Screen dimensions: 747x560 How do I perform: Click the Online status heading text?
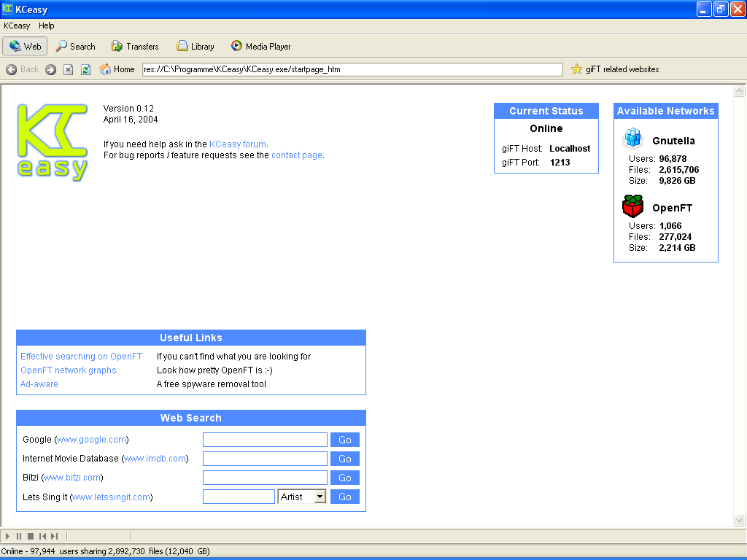coord(546,128)
